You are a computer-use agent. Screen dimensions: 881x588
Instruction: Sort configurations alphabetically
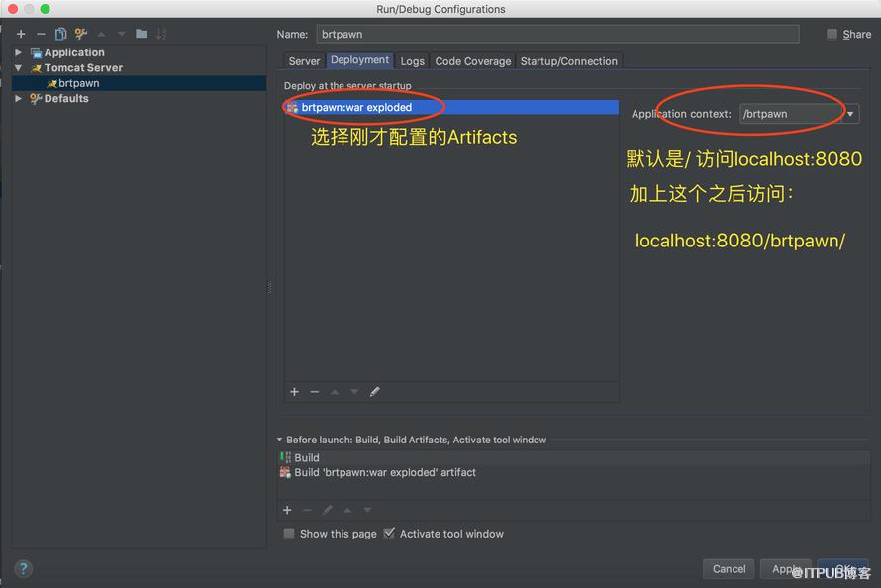click(x=161, y=34)
